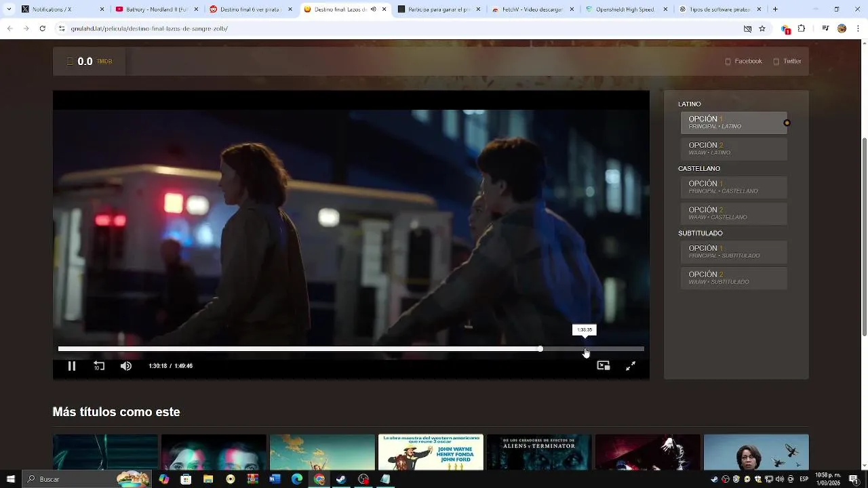Open the Aliens y Terminator creators movie thumbnail
The image size is (868, 488).
(539, 452)
